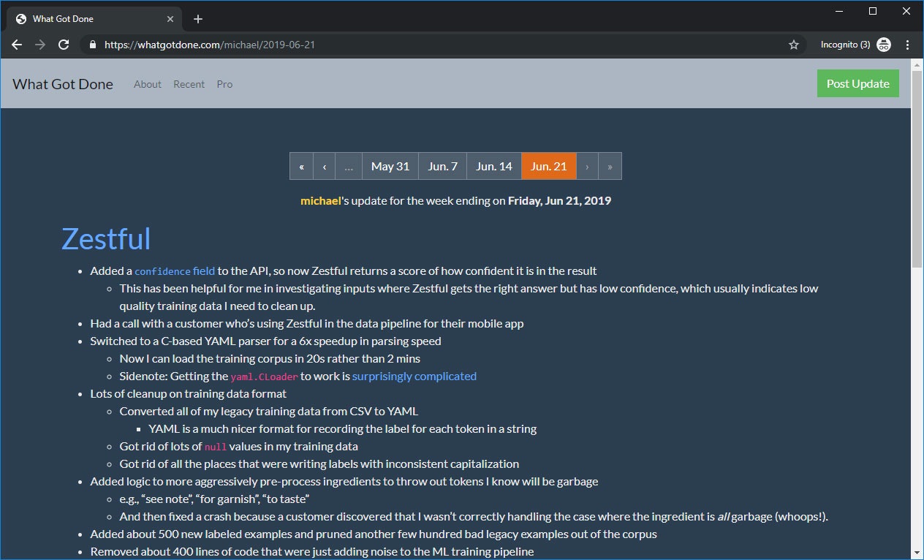This screenshot has height=560, width=924.
Task: Jump to first entry with « pagination button
Action: pos(301,166)
